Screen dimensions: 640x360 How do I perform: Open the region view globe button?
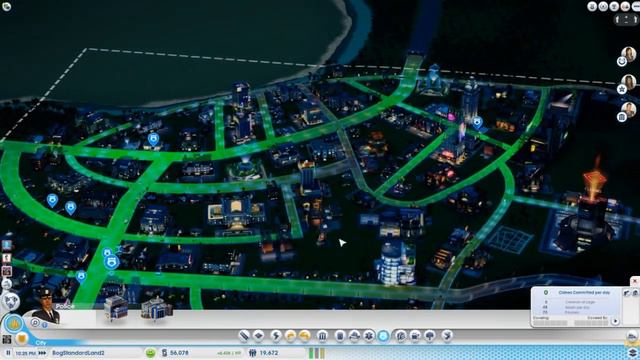[x=10, y=301]
